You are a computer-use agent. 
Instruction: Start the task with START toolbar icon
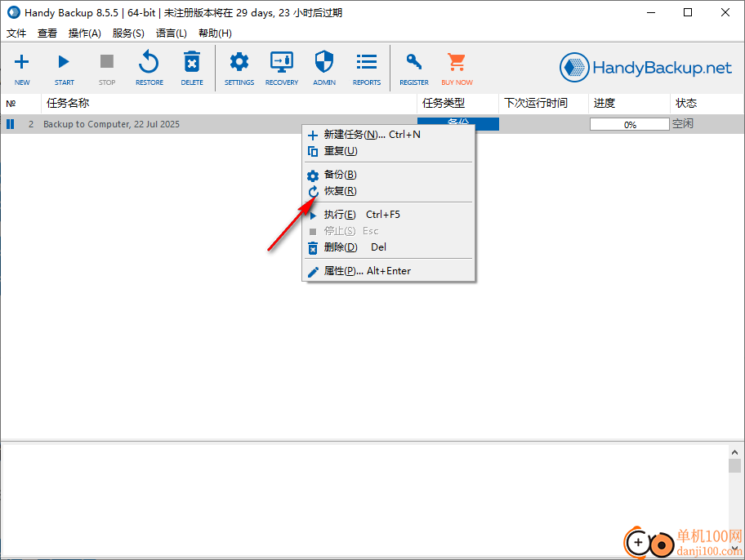point(65,69)
